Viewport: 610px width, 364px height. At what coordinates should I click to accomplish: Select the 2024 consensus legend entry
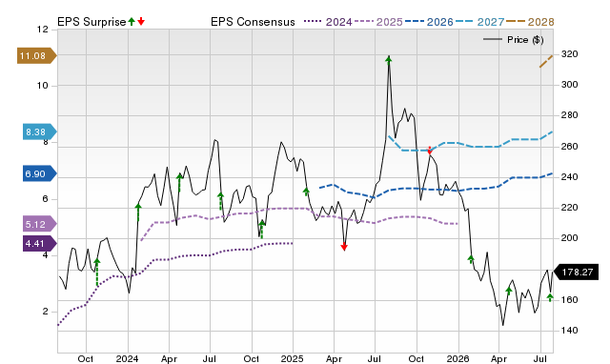pyautogui.click(x=328, y=22)
